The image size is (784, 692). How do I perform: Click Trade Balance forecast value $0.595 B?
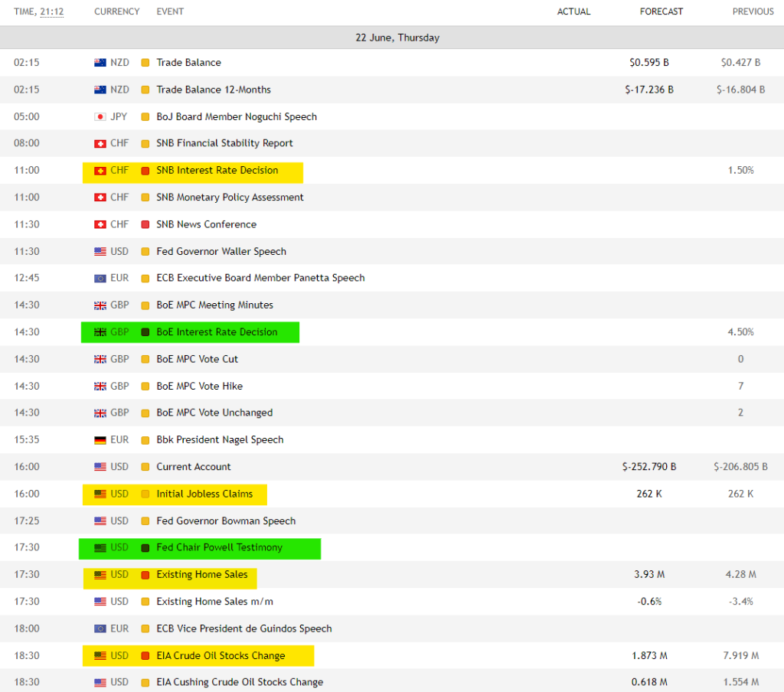(x=649, y=63)
